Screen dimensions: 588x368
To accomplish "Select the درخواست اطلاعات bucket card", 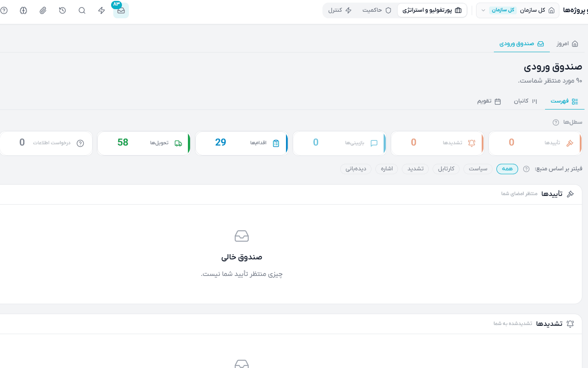I will pos(46,143).
